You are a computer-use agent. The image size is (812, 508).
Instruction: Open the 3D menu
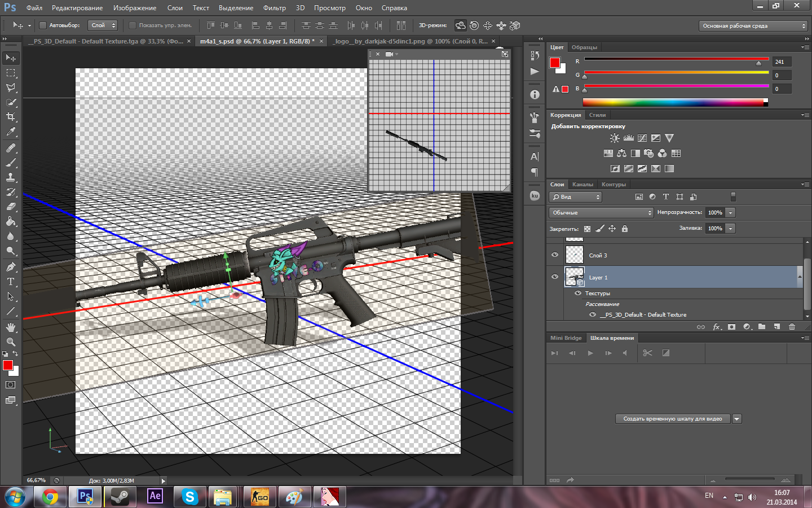pos(300,8)
